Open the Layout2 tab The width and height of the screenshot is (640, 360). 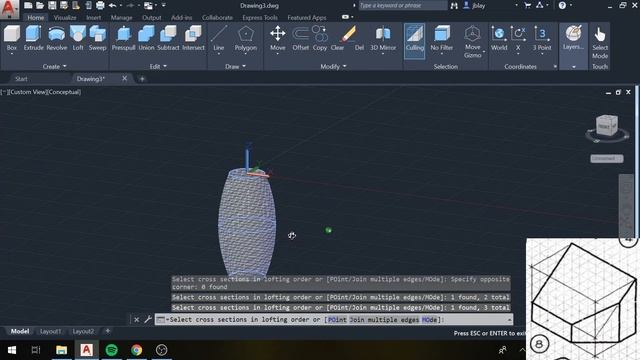(83, 331)
